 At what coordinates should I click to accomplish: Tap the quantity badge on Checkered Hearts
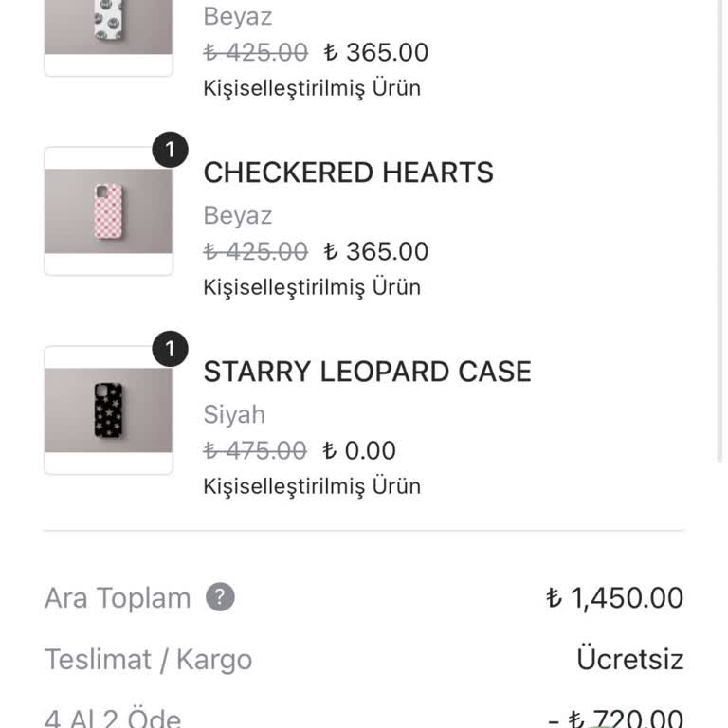click(170, 151)
